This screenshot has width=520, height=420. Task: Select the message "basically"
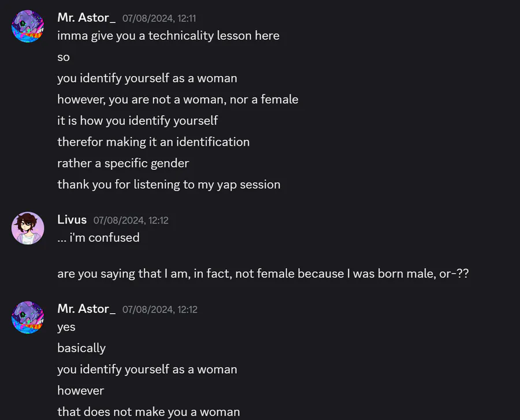coord(81,348)
